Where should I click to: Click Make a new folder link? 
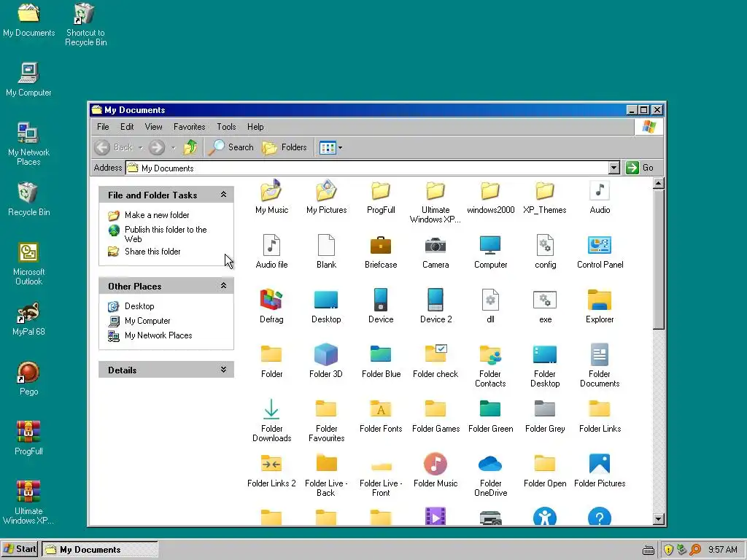[157, 215]
